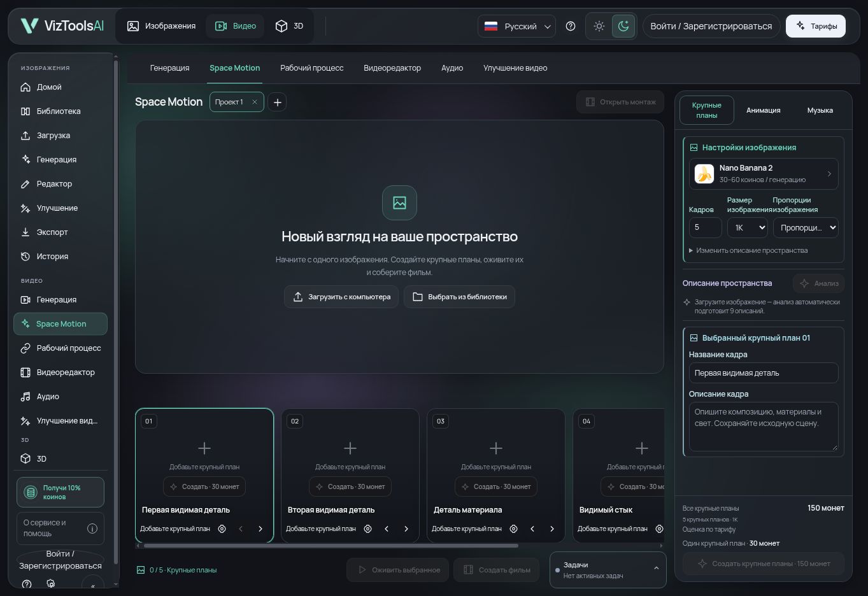Switch to the dark theme with the moon icon
This screenshot has height=596, width=868.
pos(623,26)
